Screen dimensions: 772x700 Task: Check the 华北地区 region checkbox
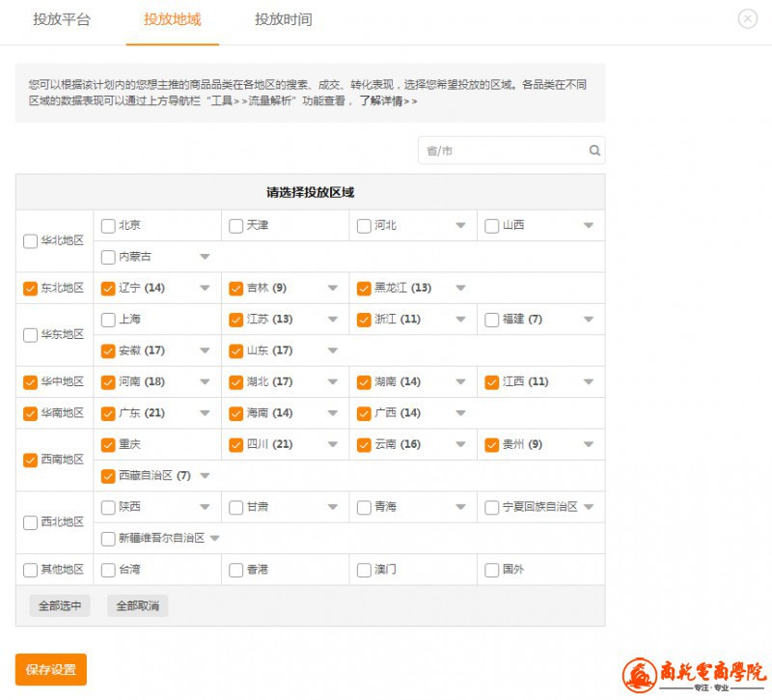(x=31, y=241)
